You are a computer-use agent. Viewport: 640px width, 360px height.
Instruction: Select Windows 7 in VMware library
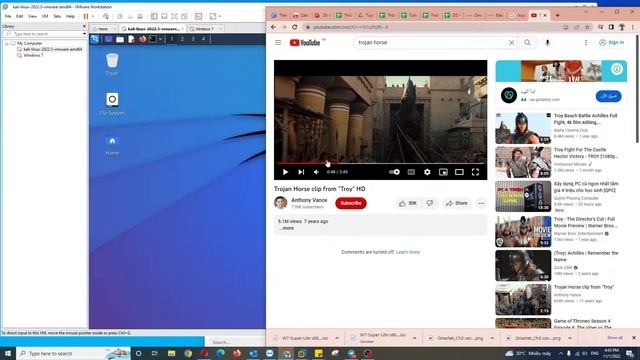click(33, 55)
